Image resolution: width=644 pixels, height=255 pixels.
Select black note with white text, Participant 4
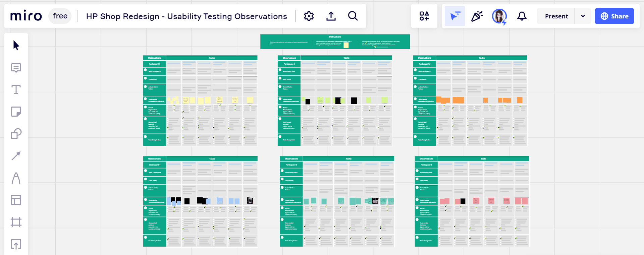coord(250,201)
